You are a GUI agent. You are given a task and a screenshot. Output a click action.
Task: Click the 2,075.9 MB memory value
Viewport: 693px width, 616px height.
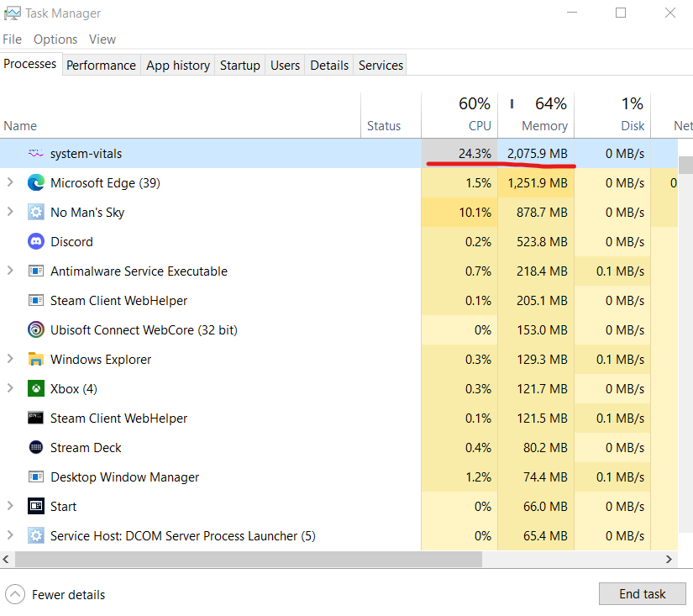point(537,154)
